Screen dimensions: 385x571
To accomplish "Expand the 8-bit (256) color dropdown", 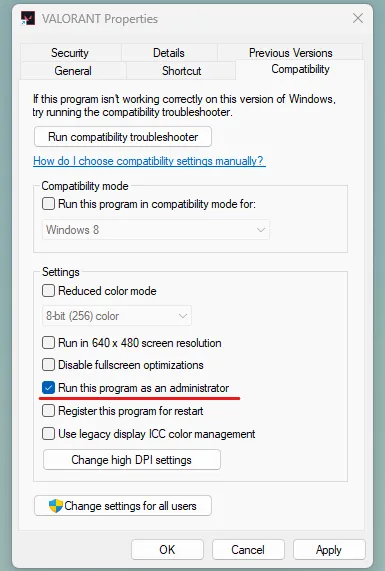I will pos(117,316).
